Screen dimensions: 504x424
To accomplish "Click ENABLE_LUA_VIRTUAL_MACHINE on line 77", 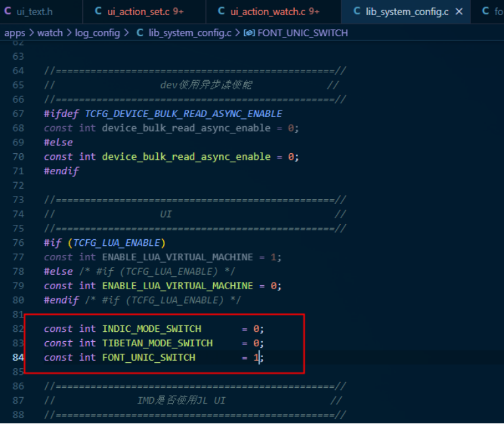I will click(178, 257).
